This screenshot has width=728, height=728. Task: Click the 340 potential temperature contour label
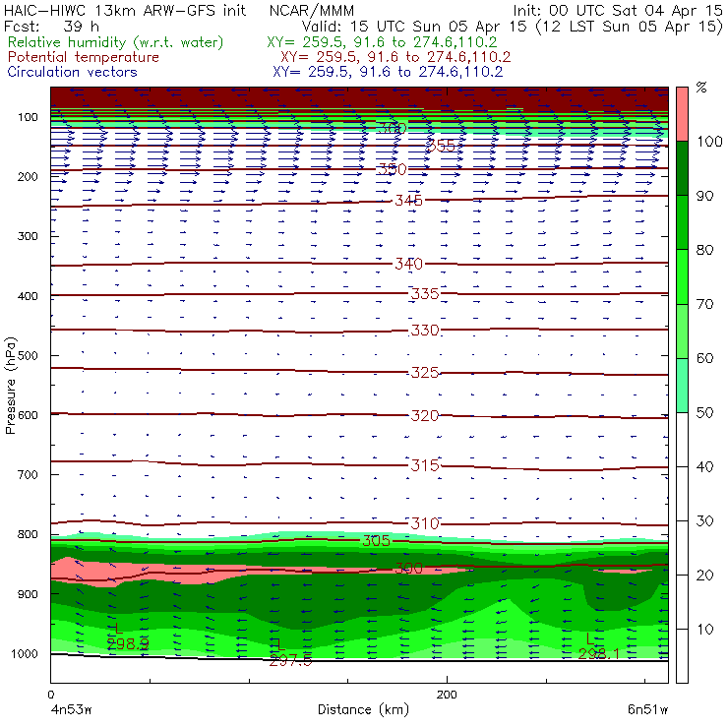click(x=408, y=264)
